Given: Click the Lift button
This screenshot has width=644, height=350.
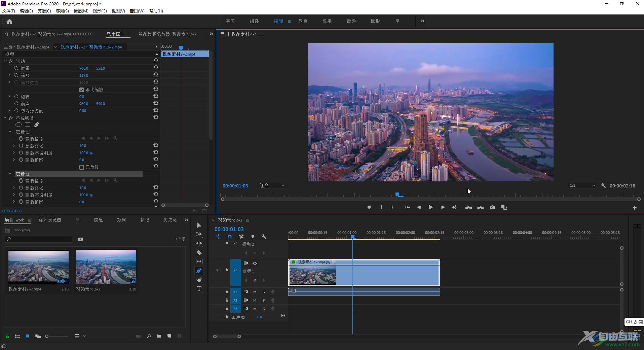Looking at the screenshot, I should click(x=468, y=207).
